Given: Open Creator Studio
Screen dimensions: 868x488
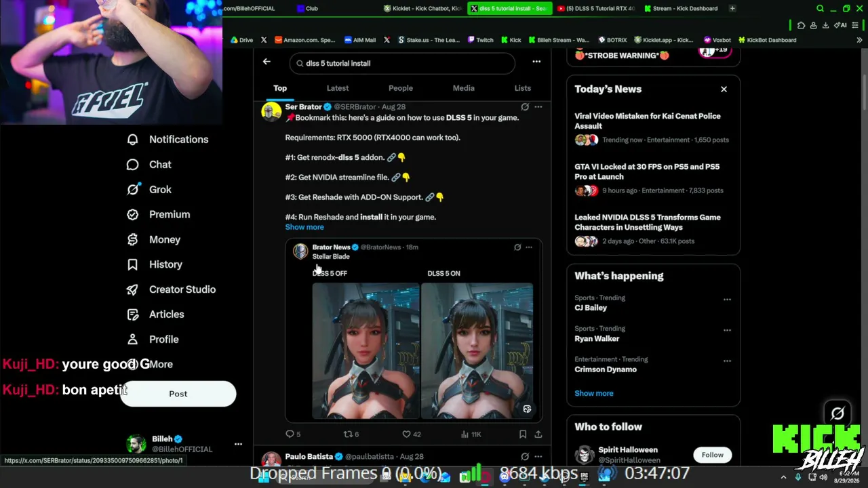Looking at the screenshot, I should (x=172, y=289).
